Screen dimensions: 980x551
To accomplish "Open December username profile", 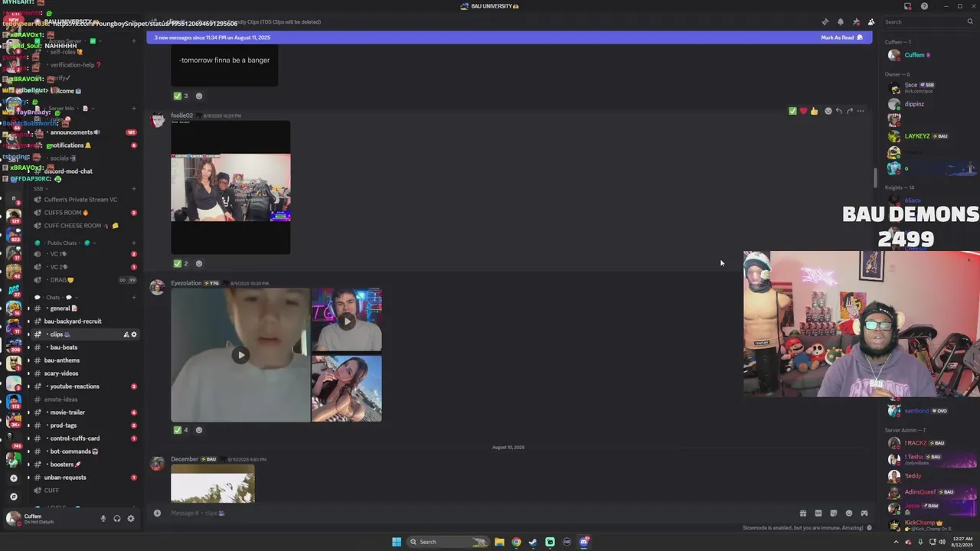I will coord(185,459).
